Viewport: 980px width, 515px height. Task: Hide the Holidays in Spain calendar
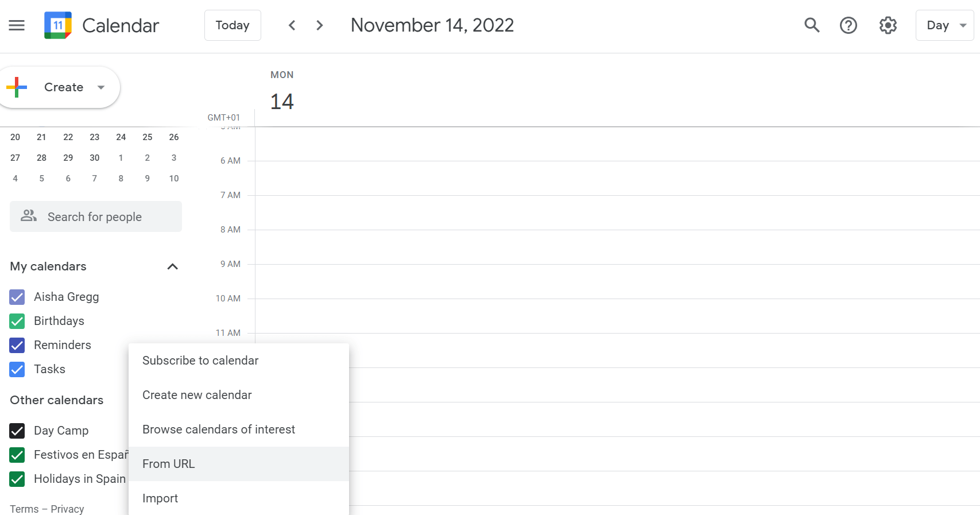(x=17, y=479)
